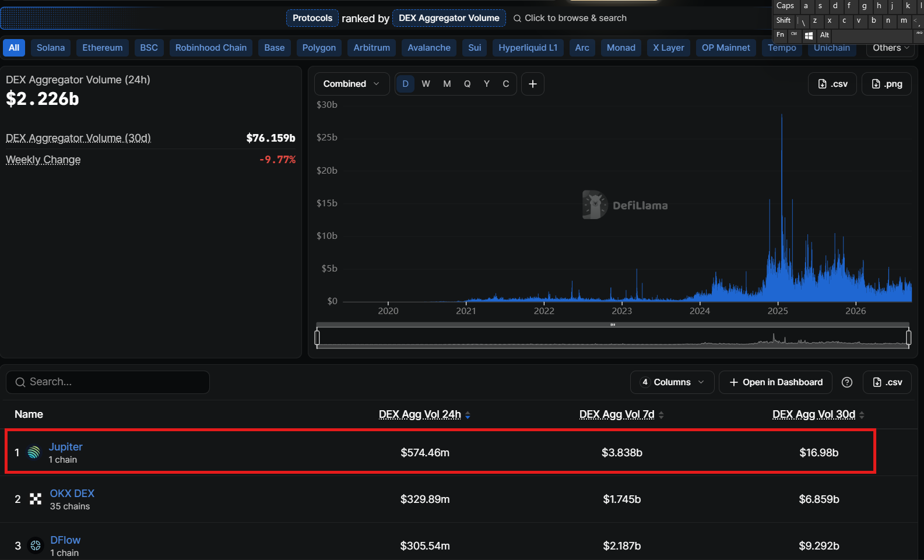Open the 4 Columns selector dropdown
The image size is (924, 560).
point(672,382)
